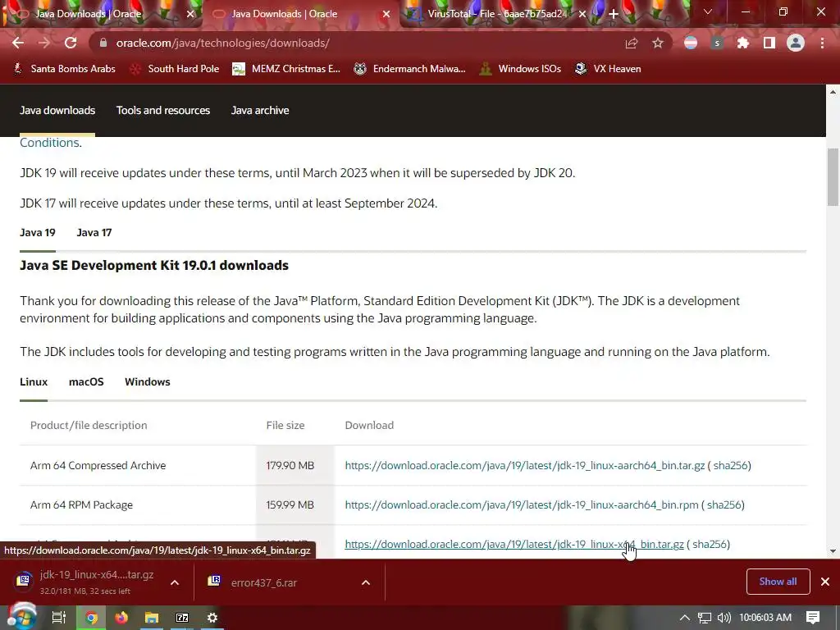Open the Extensions puzzle icon

(743, 43)
